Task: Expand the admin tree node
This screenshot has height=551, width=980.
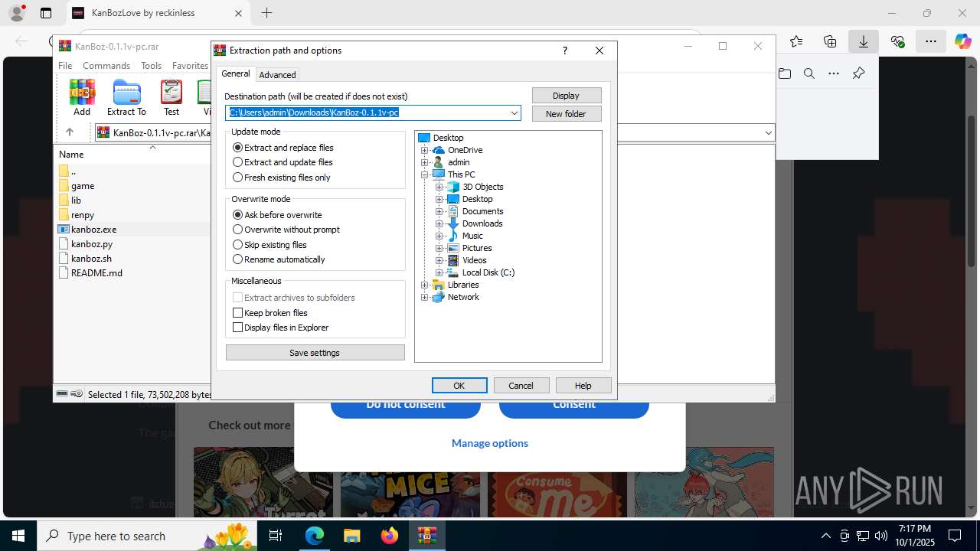Action: (425, 162)
